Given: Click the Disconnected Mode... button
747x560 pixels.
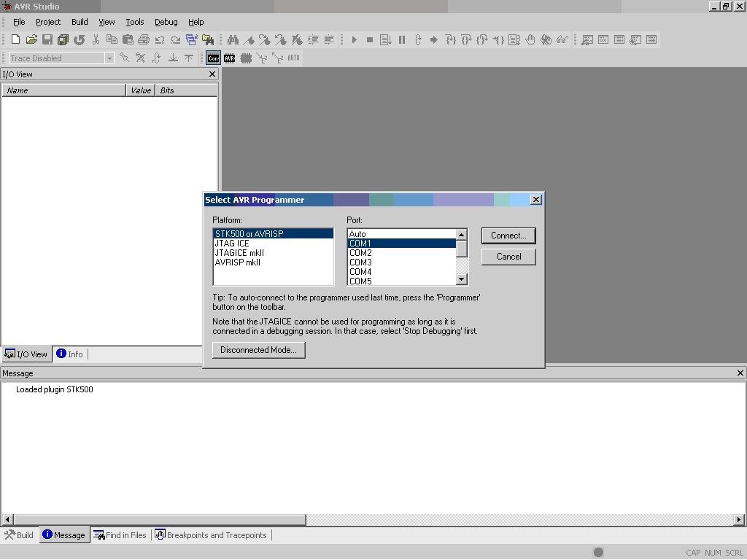Looking at the screenshot, I should (x=259, y=350).
